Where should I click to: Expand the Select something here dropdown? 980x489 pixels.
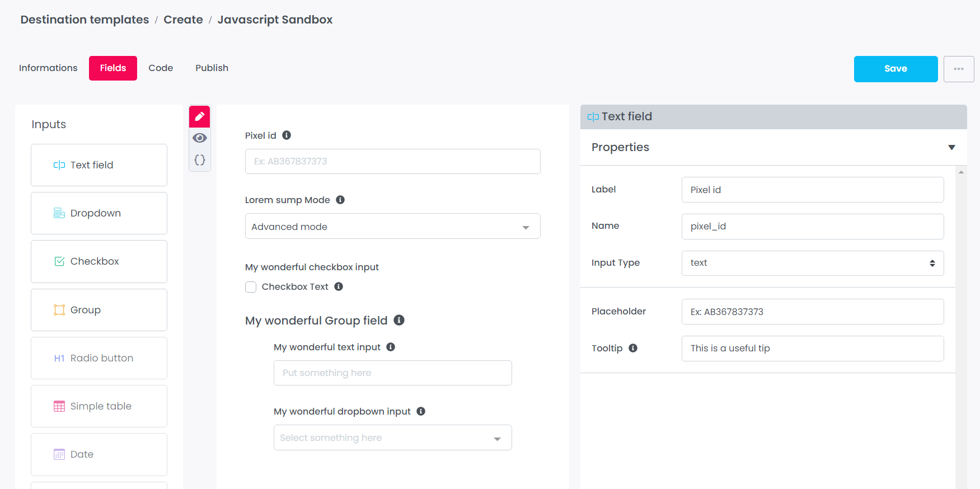point(392,438)
